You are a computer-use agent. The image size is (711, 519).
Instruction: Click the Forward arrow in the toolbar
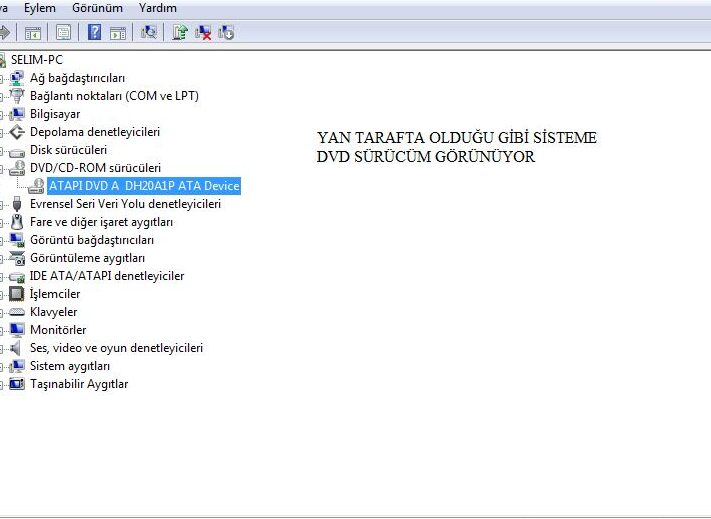pos(4,32)
